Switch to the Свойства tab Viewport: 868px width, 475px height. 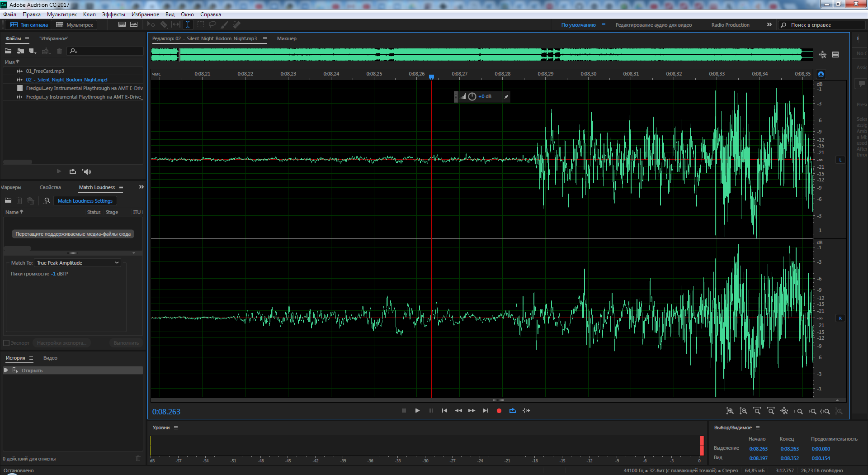[50, 187]
